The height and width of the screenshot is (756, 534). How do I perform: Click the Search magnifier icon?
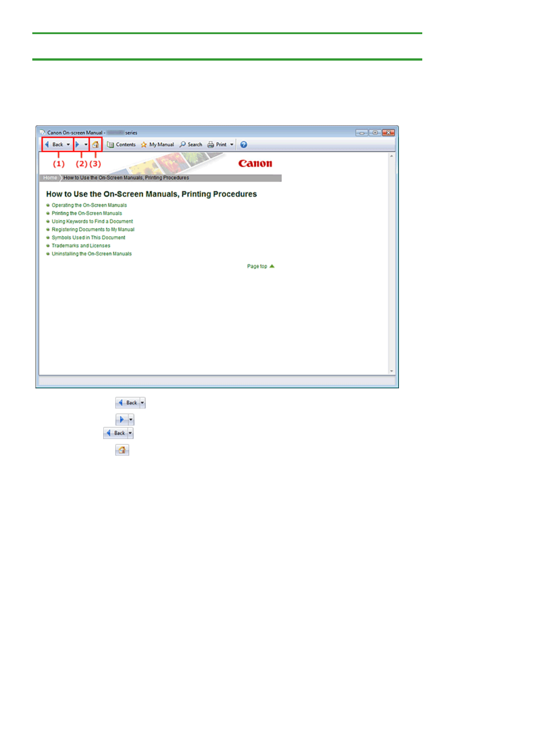[183, 145]
